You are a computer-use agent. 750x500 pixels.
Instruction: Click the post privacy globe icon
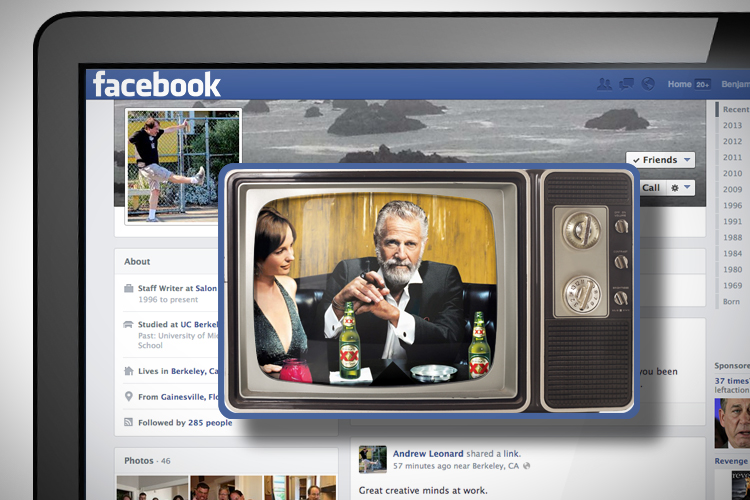point(527,466)
